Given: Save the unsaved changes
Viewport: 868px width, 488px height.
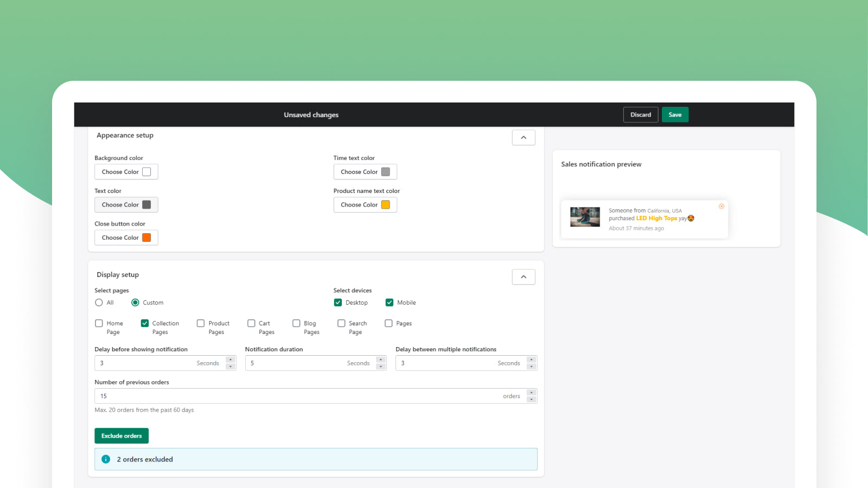Looking at the screenshot, I should pos(674,115).
